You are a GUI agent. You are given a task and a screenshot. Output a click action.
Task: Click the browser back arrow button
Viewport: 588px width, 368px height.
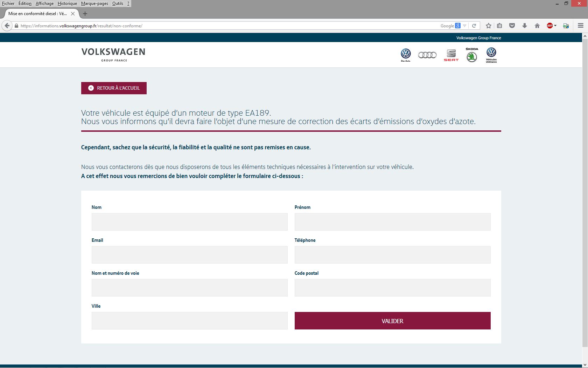click(7, 26)
